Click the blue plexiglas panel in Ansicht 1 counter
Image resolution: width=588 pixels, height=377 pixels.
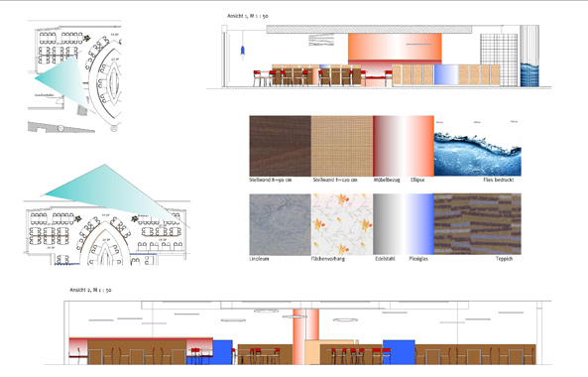tap(446, 74)
